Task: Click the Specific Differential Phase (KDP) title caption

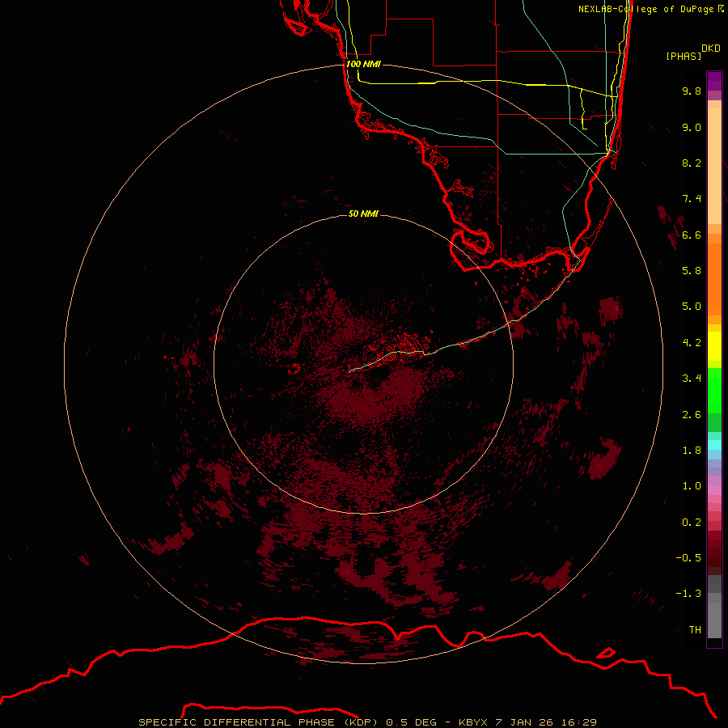Action: tap(260, 722)
